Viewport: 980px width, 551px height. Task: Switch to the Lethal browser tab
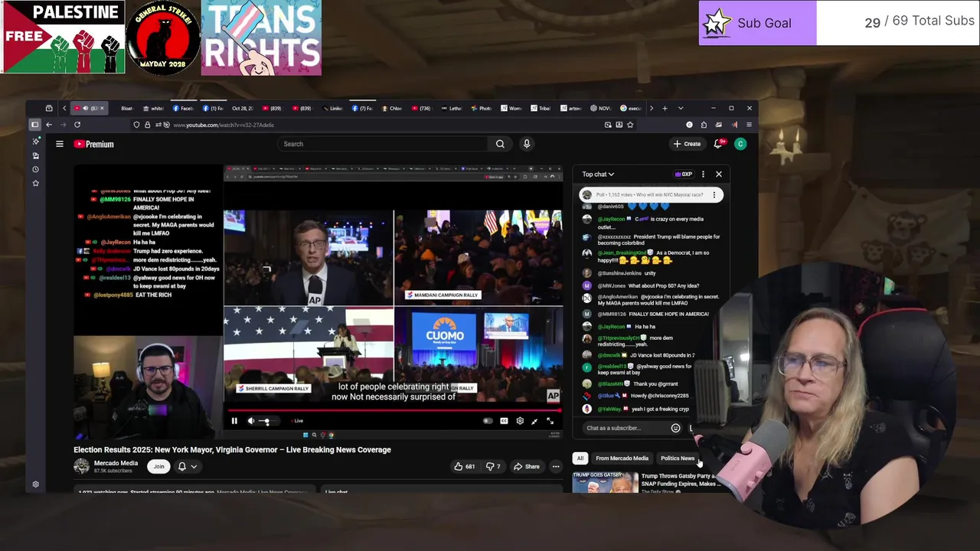click(x=452, y=109)
